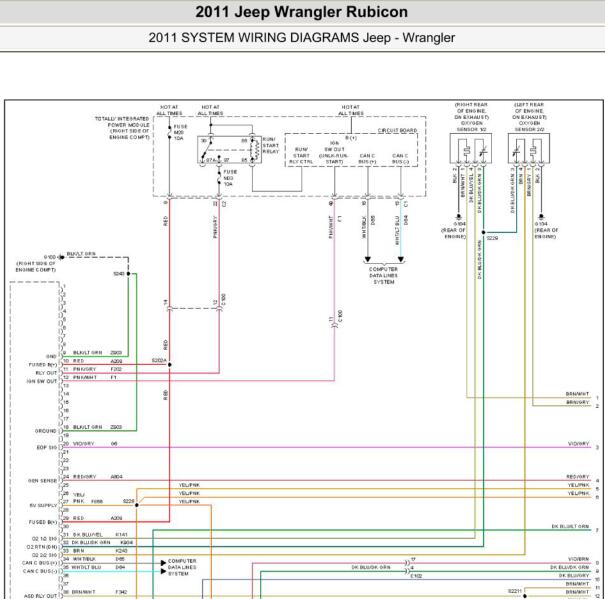Click the 'S202A' splice label

click(x=159, y=360)
